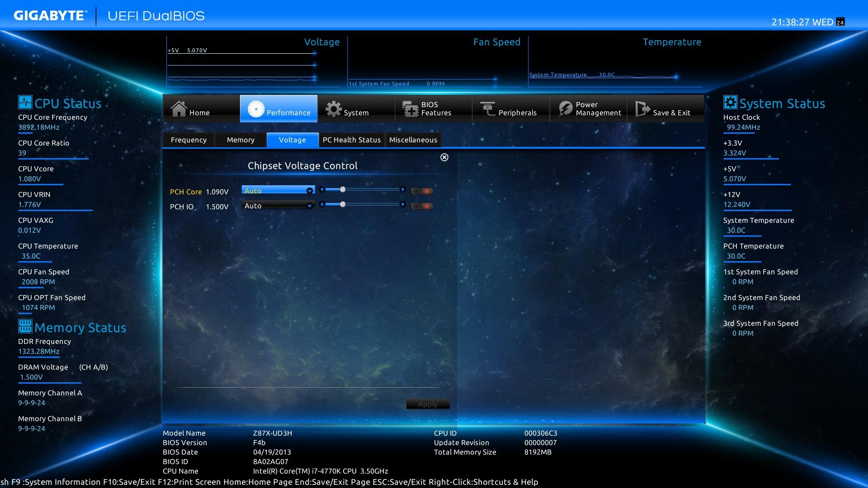The width and height of the screenshot is (868, 488).
Task: Close the Chipset Voltage Control panel
Action: (444, 157)
